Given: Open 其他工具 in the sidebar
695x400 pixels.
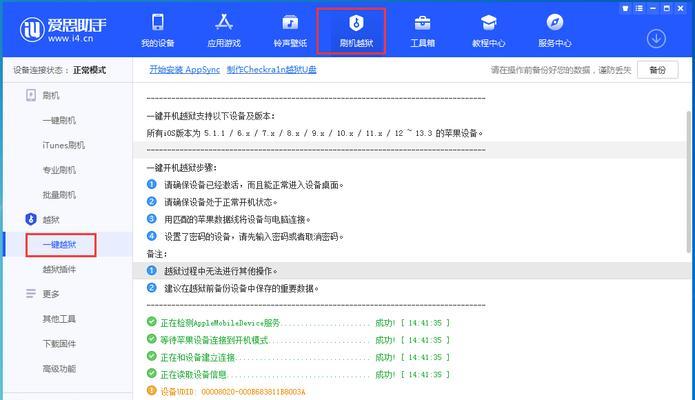Looking at the screenshot, I should point(59,319).
